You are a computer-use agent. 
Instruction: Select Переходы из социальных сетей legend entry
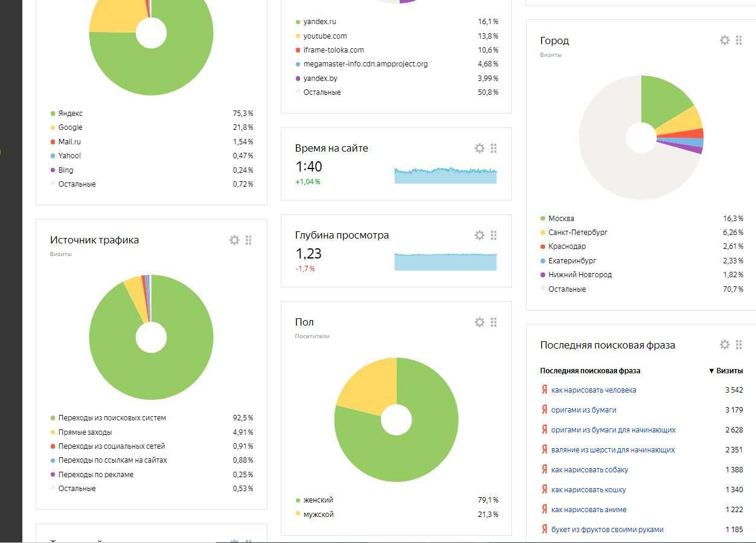[x=111, y=446]
